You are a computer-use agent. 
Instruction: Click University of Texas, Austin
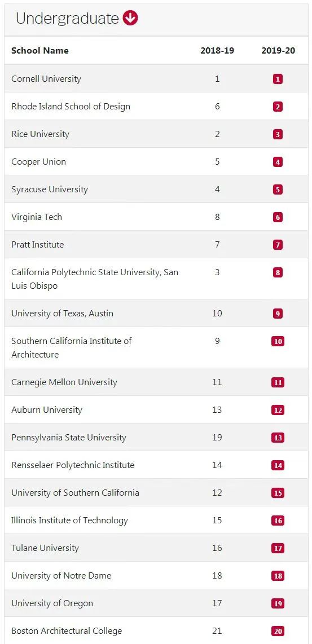62,314
